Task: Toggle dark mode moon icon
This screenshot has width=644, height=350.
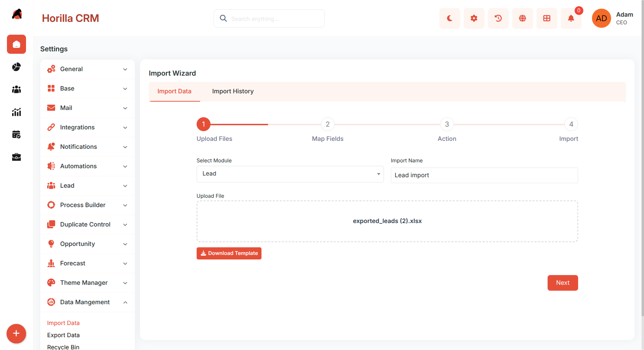Action: point(449,18)
